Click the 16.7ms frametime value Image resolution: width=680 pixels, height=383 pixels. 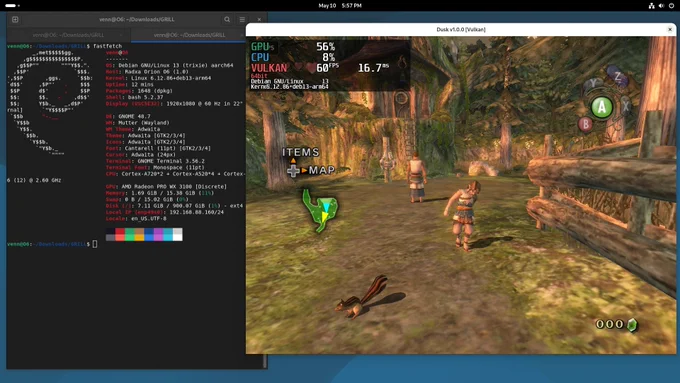point(373,68)
